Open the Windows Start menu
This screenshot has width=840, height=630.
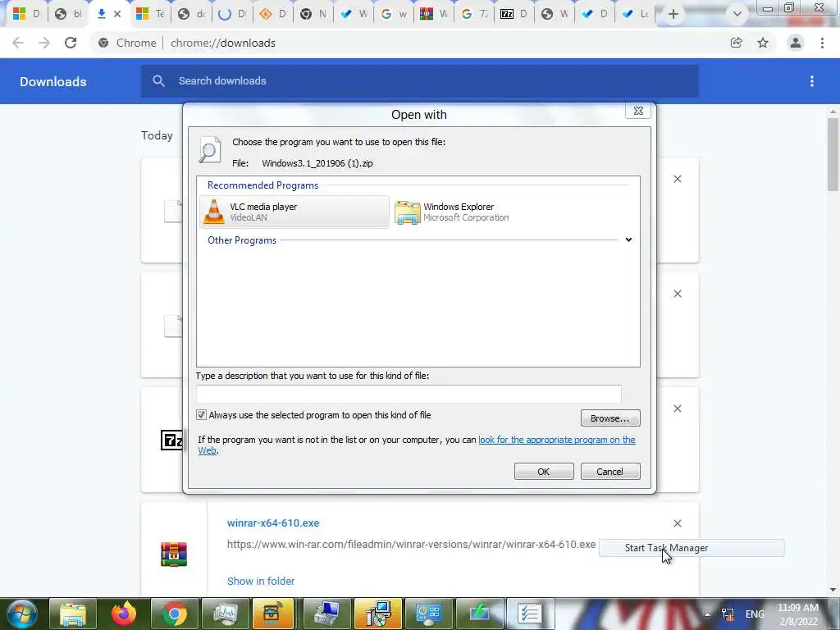coord(22,614)
